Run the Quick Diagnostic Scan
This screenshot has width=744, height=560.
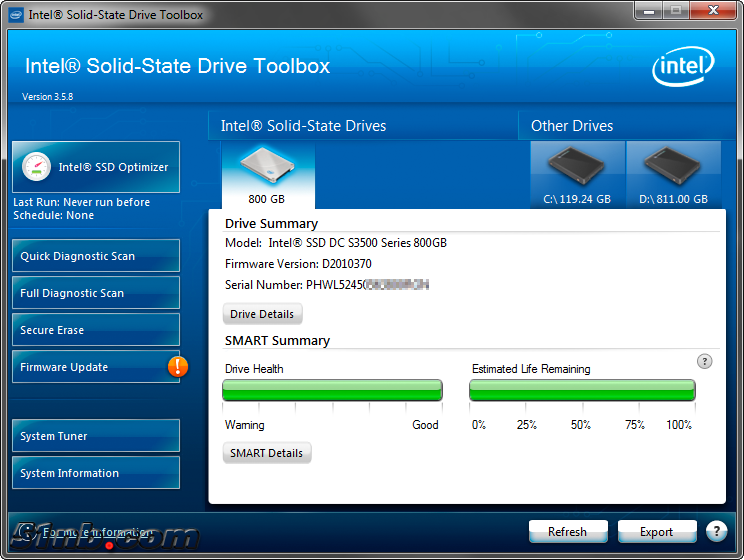(96, 256)
